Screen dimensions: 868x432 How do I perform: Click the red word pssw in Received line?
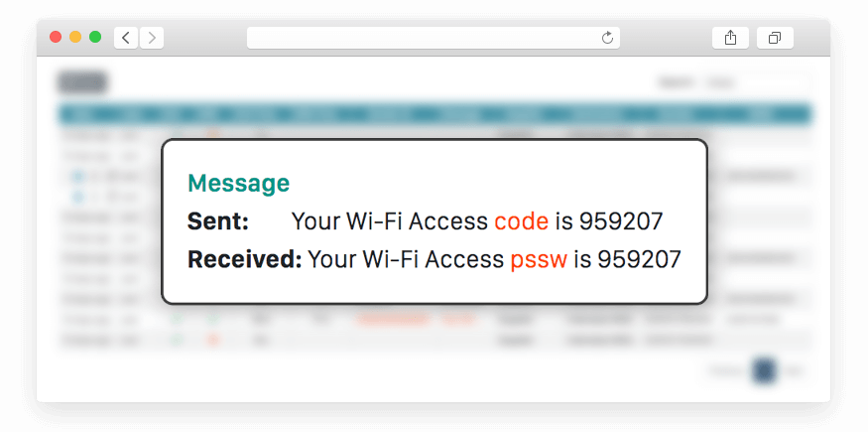(539, 260)
